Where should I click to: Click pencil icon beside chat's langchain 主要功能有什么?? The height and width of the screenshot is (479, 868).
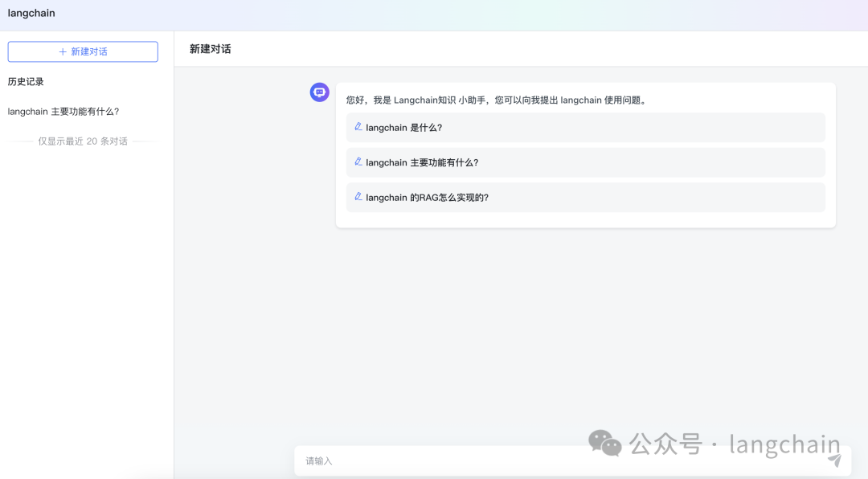(x=358, y=162)
